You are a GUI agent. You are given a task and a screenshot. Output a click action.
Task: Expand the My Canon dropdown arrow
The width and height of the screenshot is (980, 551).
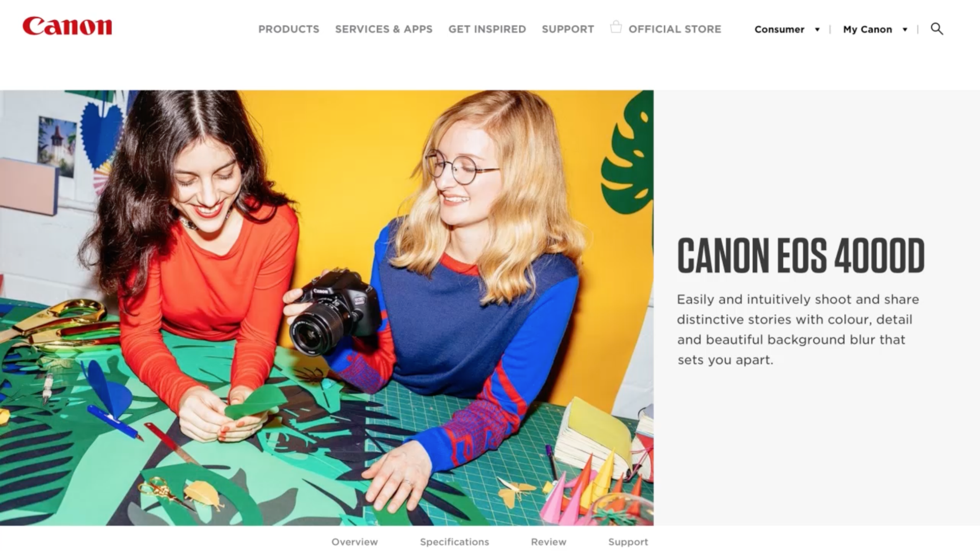point(905,29)
